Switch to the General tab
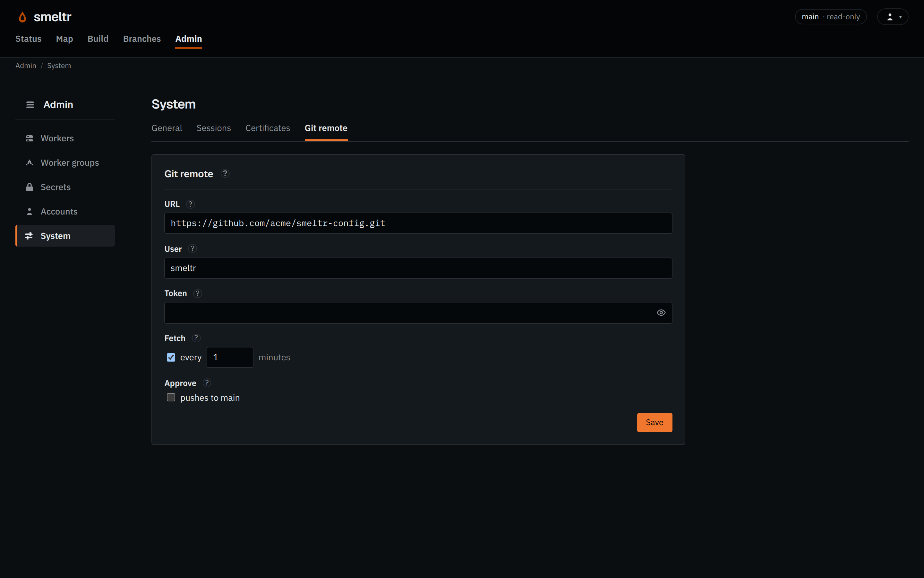Viewport: 924px width, 578px height. tap(167, 128)
